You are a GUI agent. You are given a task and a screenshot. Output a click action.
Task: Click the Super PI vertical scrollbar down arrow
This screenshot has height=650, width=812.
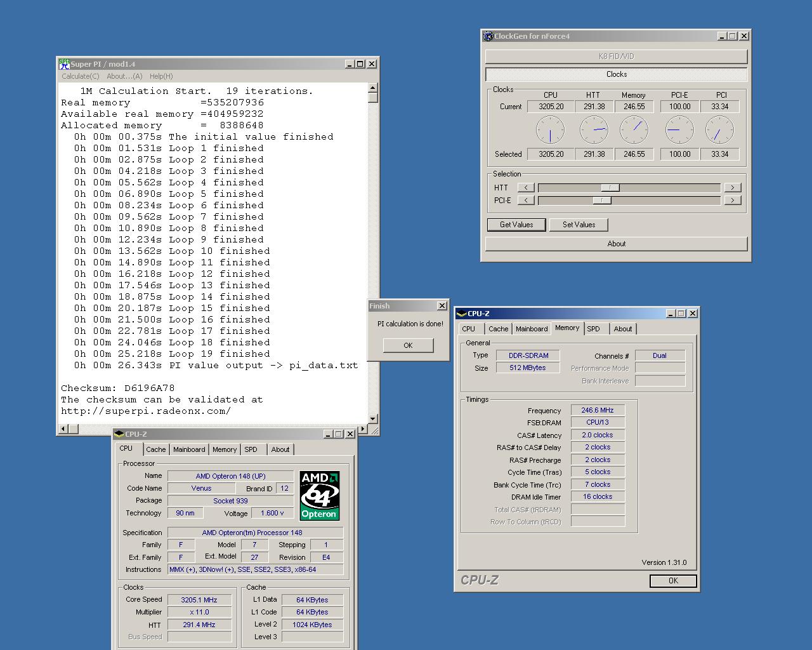click(372, 418)
